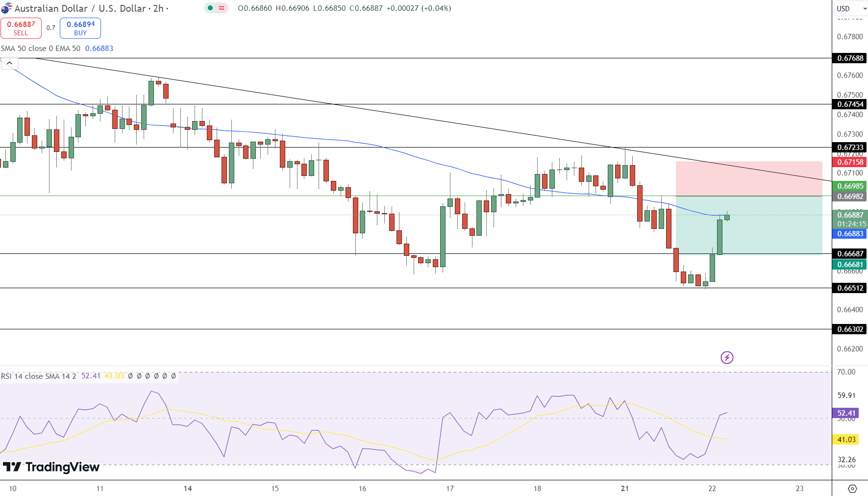Select the RSI 14 indicator label
Image resolution: width=868 pixels, height=496 pixels.
39,376
